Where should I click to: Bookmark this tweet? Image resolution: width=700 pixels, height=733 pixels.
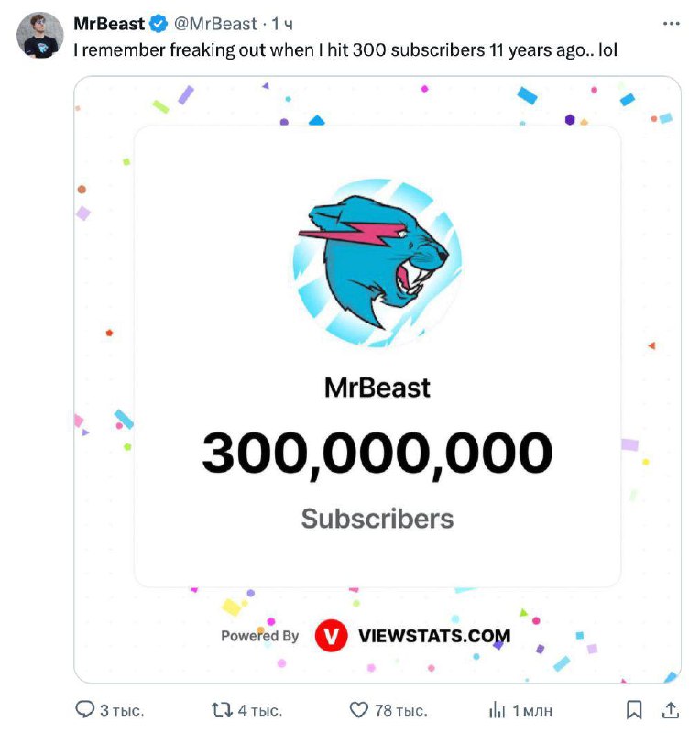(x=633, y=710)
